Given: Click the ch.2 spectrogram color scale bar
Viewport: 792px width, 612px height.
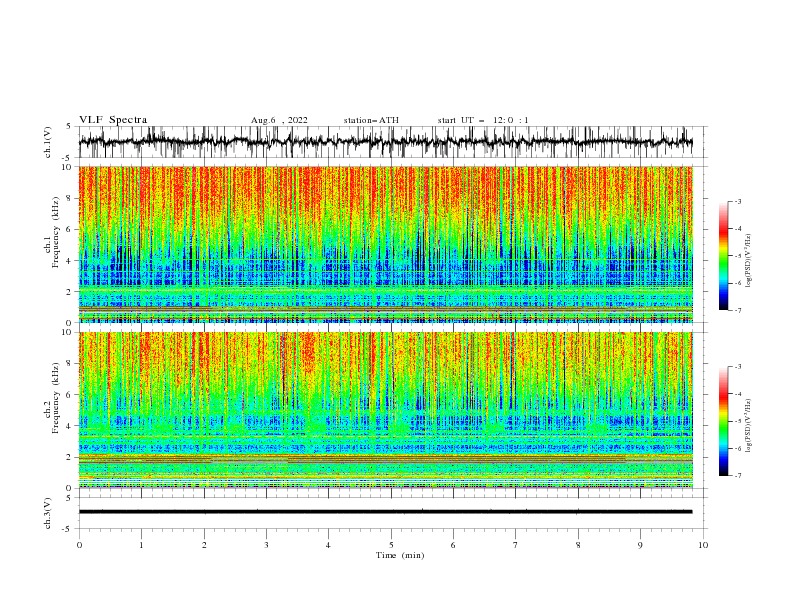Looking at the screenshot, I should 724,421.
